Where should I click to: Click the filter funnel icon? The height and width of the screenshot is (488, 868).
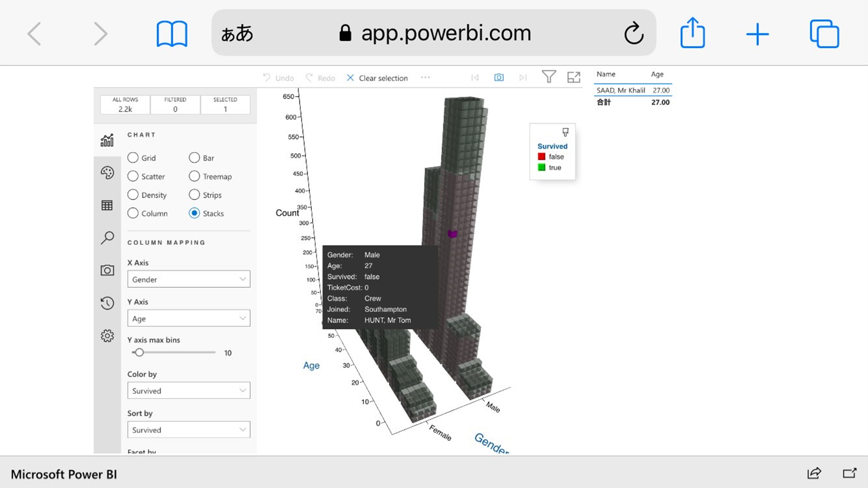pos(549,77)
